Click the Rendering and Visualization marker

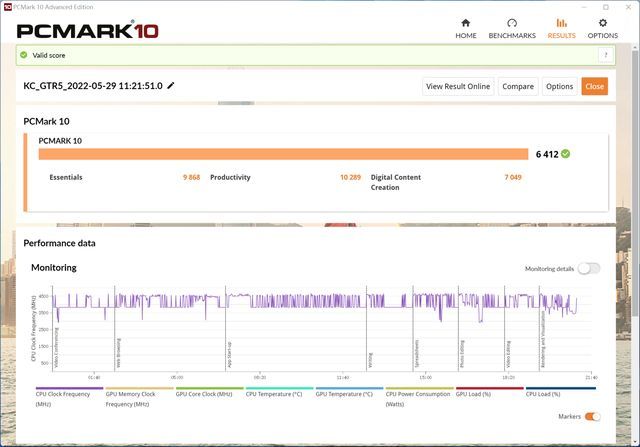pyautogui.click(x=543, y=340)
